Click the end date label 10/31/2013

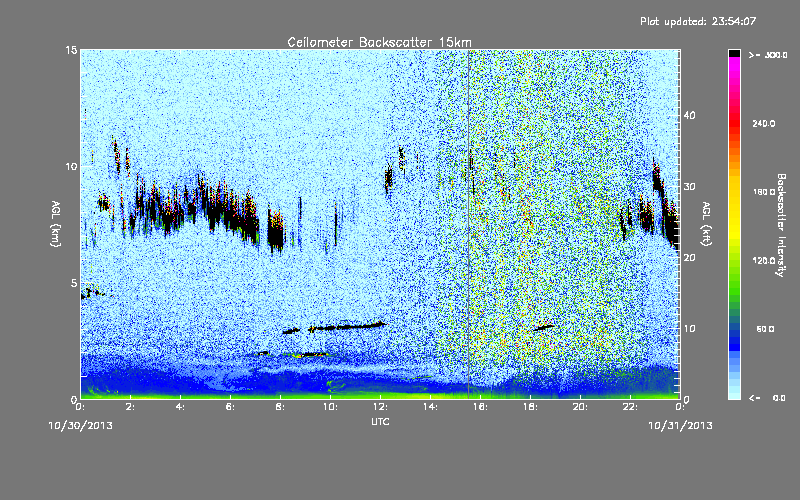pos(680,425)
